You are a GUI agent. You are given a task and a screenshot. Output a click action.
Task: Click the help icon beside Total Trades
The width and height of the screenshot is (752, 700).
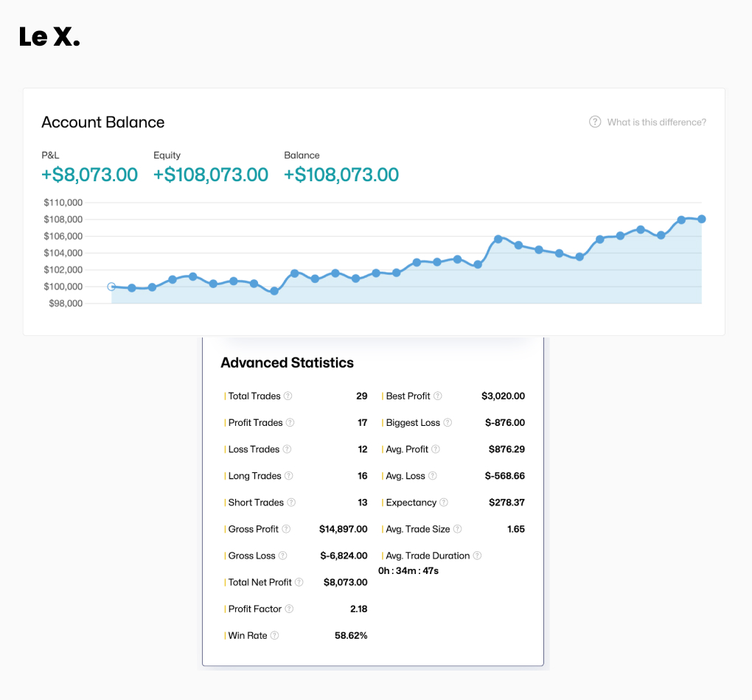point(288,396)
